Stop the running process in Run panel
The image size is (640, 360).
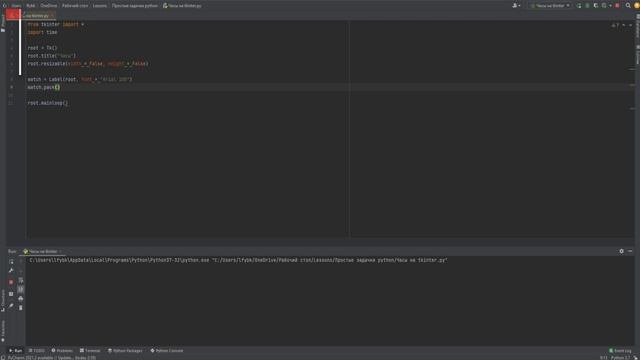click(11, 282)
